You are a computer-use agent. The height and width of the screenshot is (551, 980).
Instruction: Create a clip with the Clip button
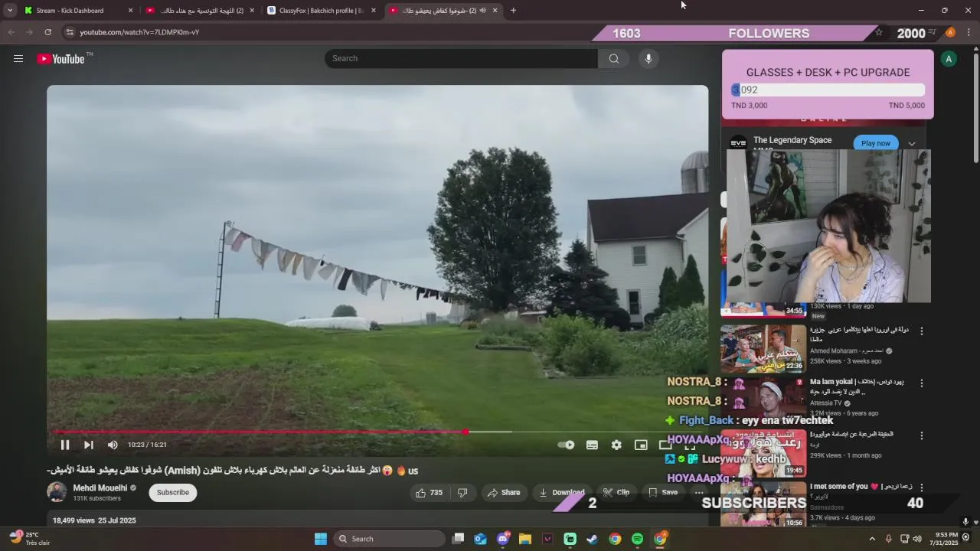[616, 493]
